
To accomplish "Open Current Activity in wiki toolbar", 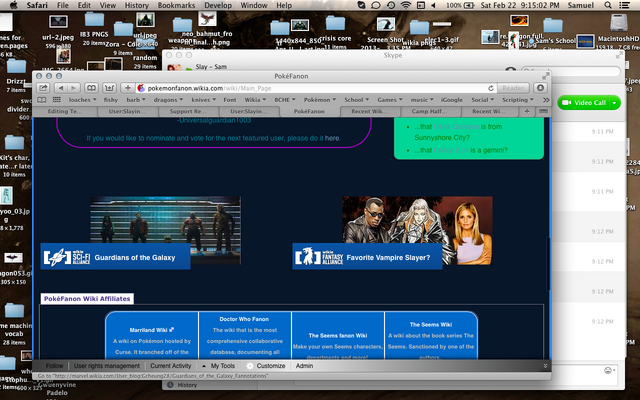I will (171, 366).
